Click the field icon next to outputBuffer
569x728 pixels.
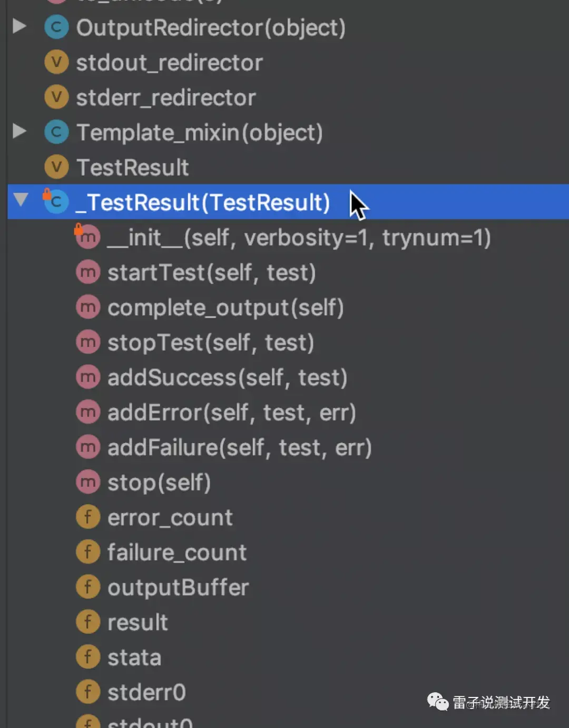(87, 587)
